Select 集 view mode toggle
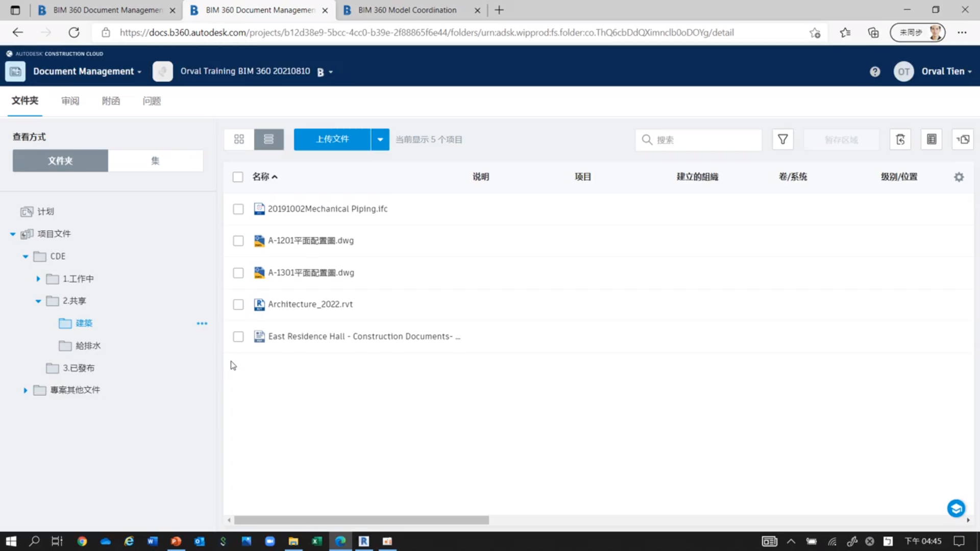 point(156,161)
